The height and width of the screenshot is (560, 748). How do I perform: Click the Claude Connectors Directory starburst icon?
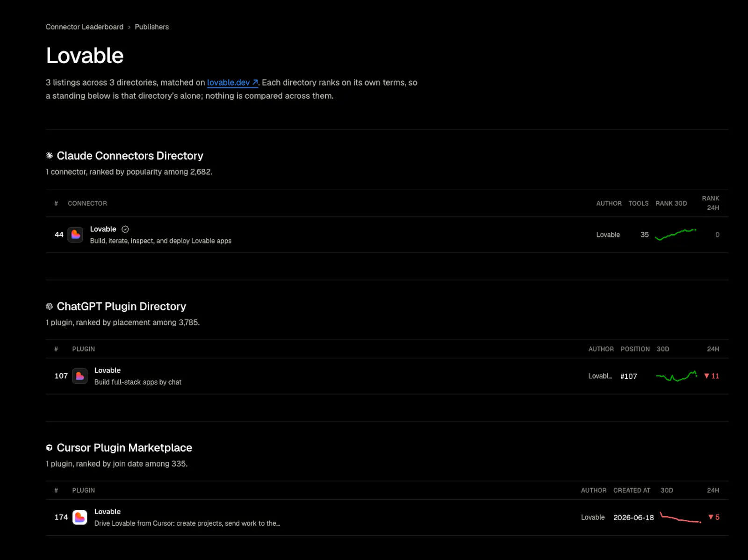pos(50,156)
